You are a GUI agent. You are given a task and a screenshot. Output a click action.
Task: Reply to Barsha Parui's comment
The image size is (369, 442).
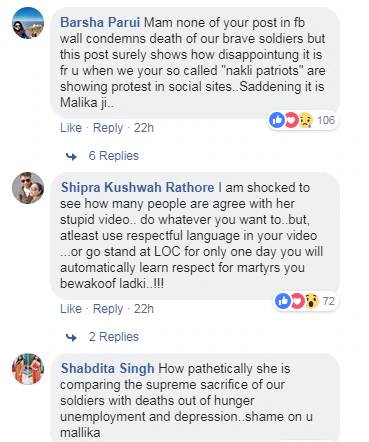pyautogui.click(x=108, y=128)
